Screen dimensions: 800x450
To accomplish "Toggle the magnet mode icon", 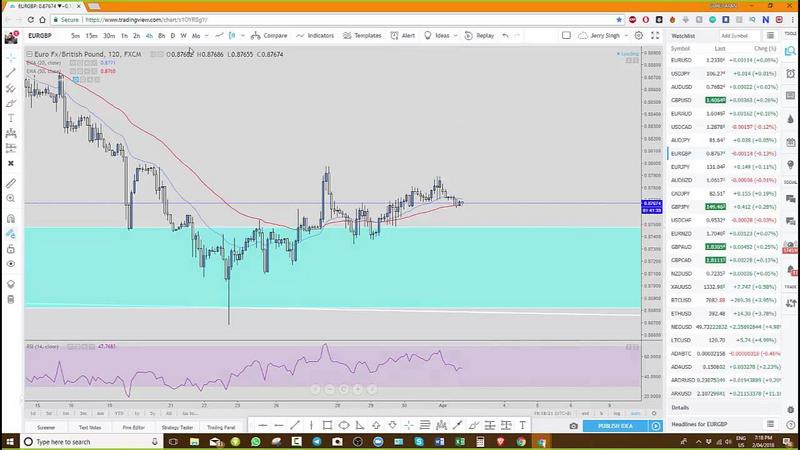I will coord(11,219).
